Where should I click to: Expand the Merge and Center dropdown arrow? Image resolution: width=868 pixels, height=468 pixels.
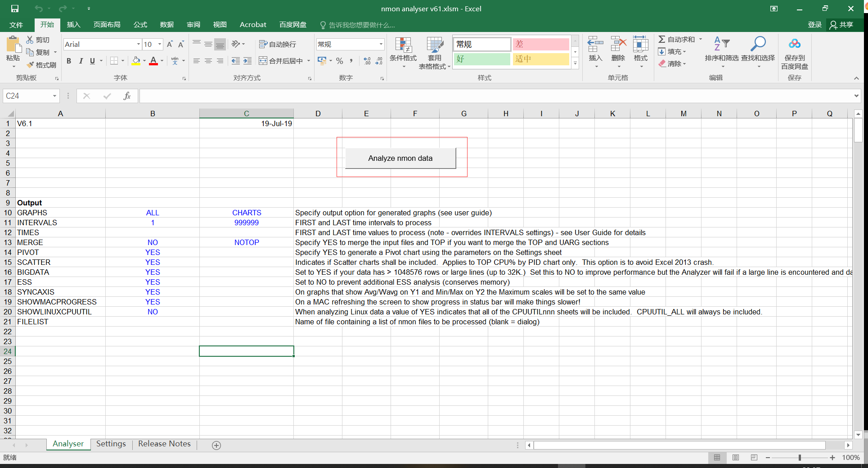309,61
